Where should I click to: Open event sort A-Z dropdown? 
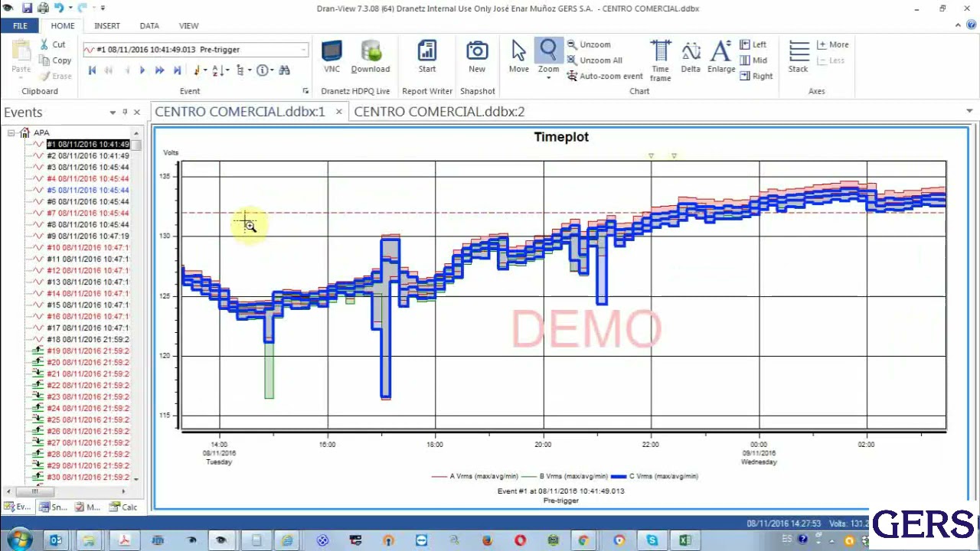pyautogui.click(x=220, y=70)
